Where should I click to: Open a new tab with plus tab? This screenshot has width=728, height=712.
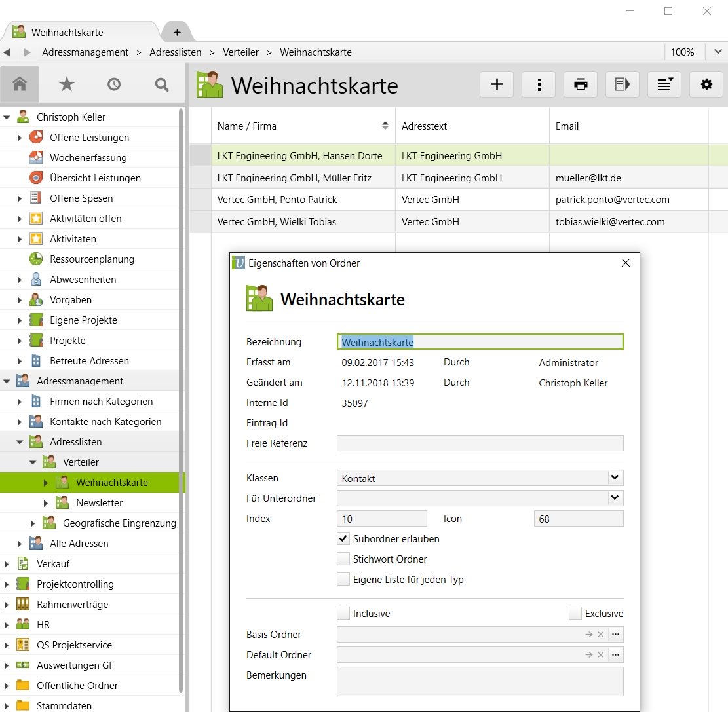177,32
